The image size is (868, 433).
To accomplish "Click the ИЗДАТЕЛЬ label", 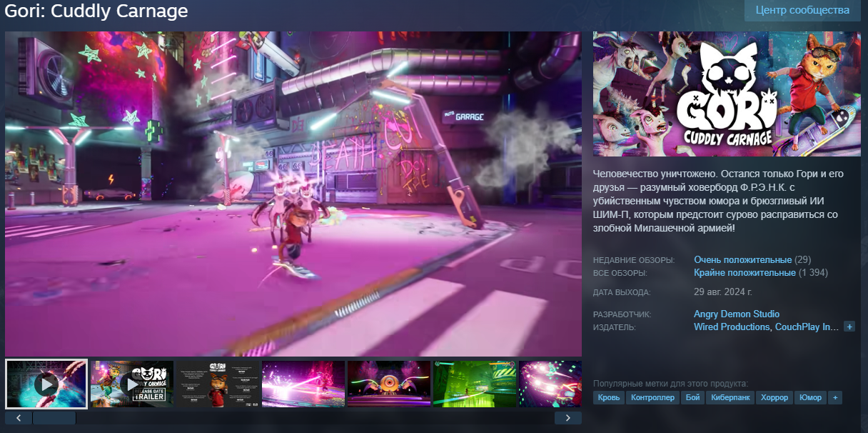I will coord(615,327).
